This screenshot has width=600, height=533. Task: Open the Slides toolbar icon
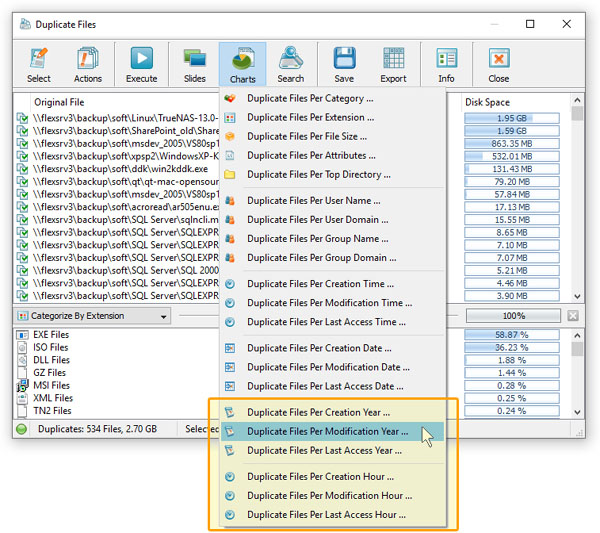[x=194, y=65]
